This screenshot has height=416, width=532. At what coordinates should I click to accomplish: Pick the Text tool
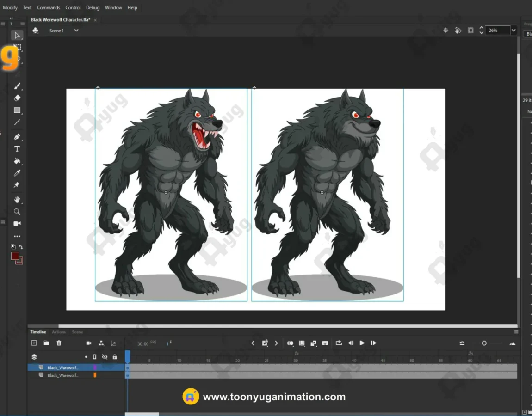pos(17,149)
